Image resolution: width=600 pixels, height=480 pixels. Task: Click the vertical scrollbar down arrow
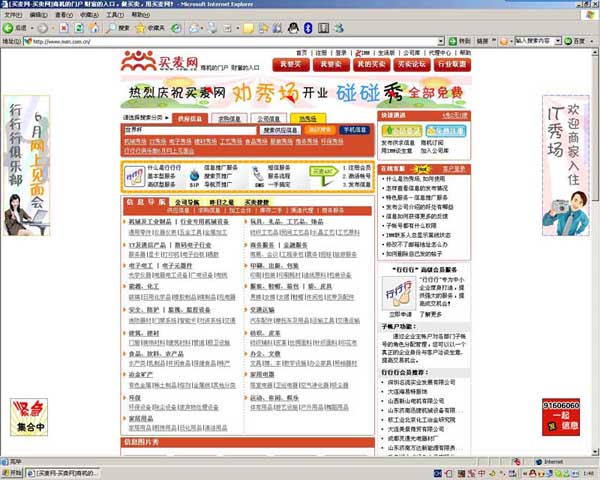coord(596,452)
